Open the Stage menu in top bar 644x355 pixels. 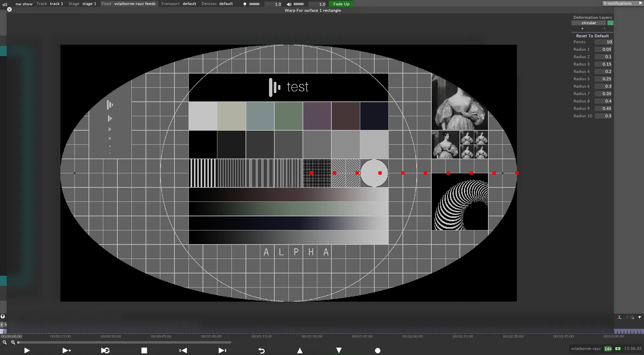(x=74, y=4)
